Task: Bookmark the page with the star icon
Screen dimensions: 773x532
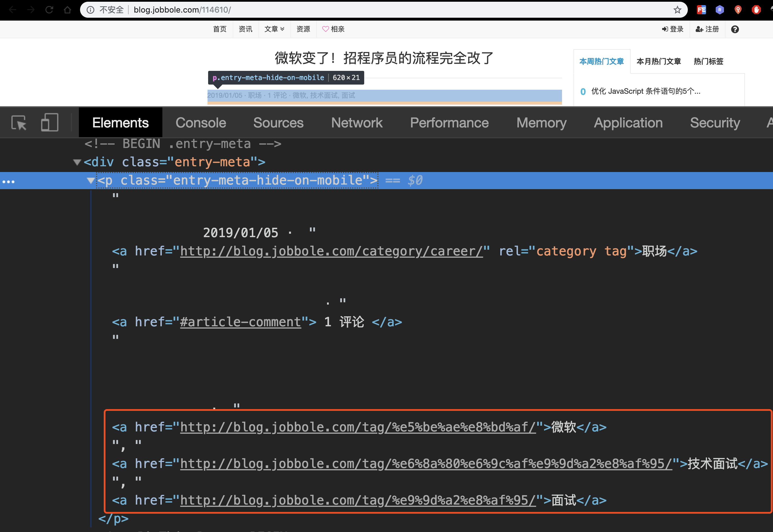Action: (677, 10)
